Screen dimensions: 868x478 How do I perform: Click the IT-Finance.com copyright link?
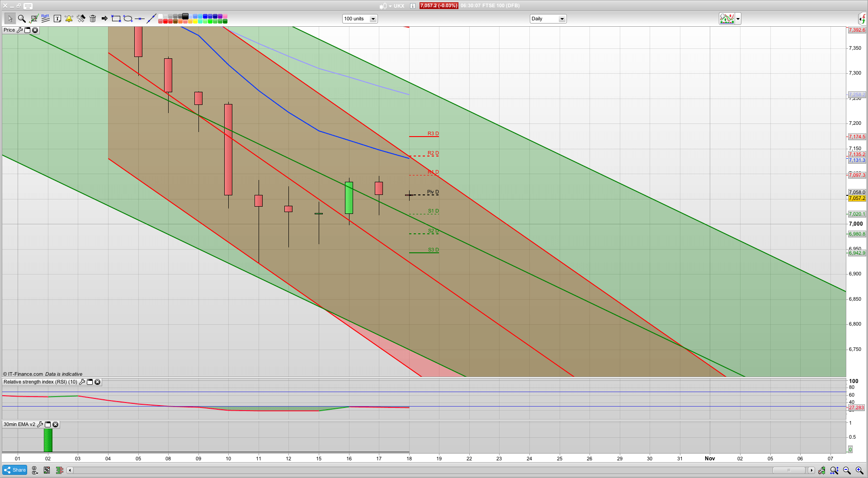23,374
